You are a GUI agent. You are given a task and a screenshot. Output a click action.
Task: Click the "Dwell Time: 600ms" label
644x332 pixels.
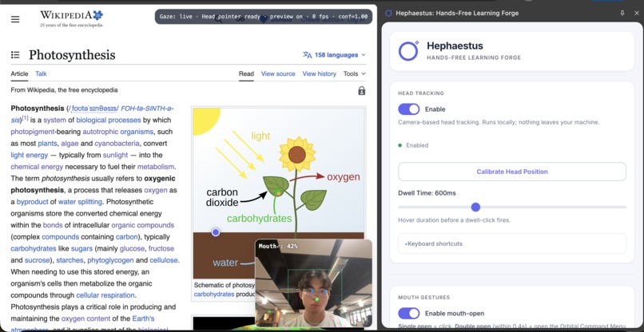pos(427,193)
